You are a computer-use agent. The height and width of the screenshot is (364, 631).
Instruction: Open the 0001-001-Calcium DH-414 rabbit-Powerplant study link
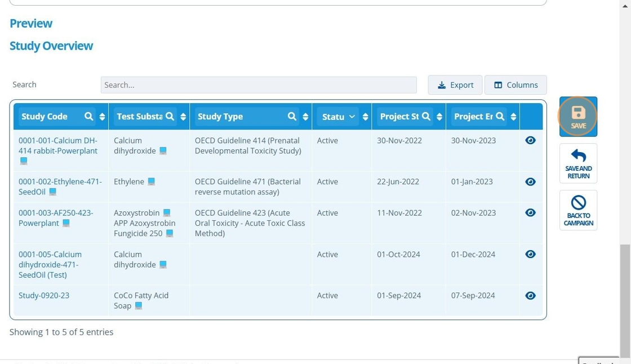tap(58, 146)
